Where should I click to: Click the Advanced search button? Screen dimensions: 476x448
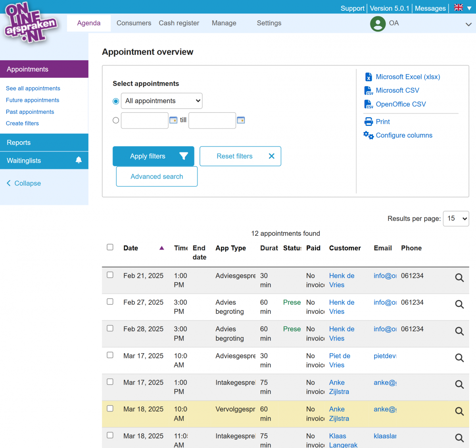157,177
